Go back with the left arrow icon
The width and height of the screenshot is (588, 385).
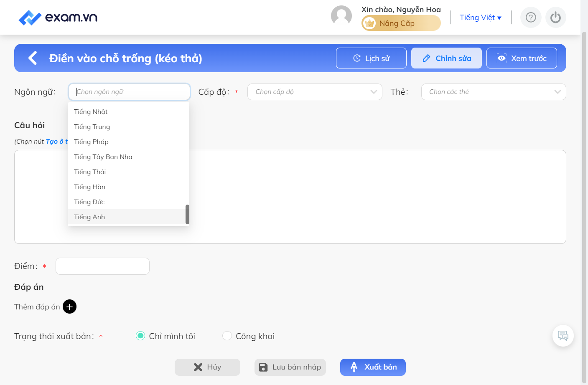33,58
